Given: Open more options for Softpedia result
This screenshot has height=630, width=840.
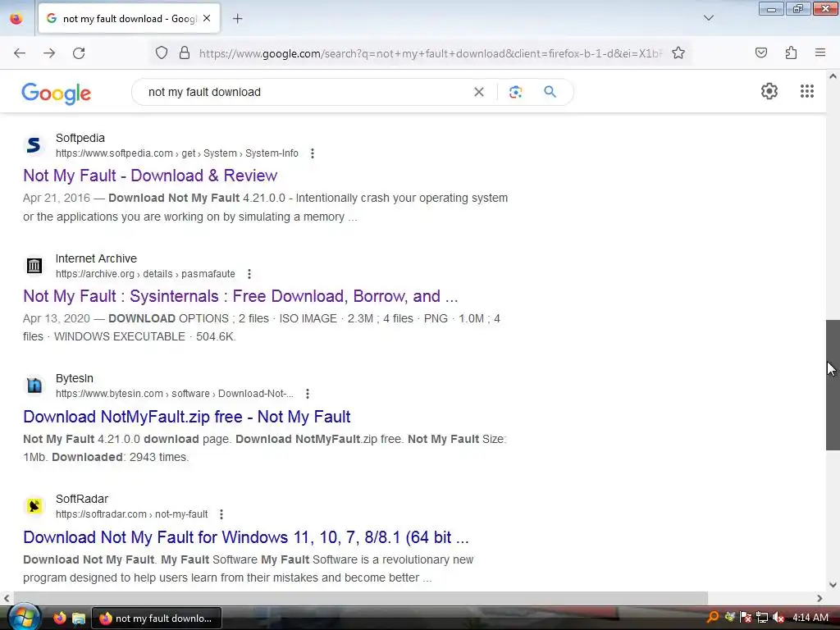Looking at the screenshot, I should [x=313, y=153].
